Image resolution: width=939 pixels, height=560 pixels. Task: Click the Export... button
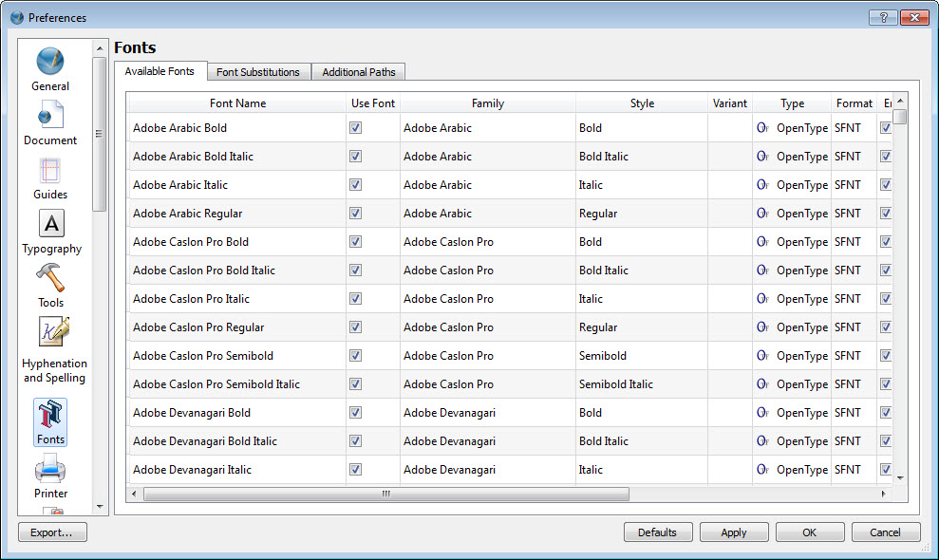(x=52, y=532)
